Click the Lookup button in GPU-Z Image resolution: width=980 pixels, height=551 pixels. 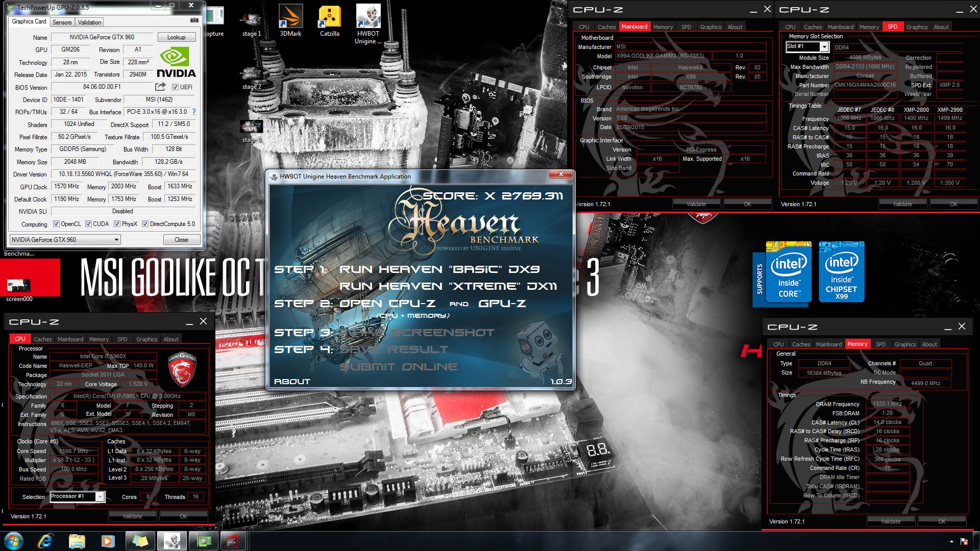click(x=176, y=37)
